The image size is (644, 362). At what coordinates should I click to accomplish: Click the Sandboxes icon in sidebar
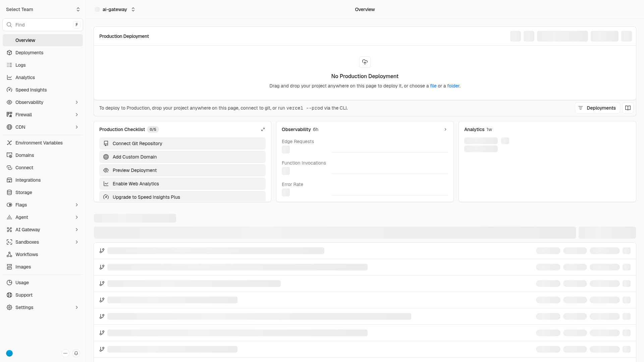point(9,242)
